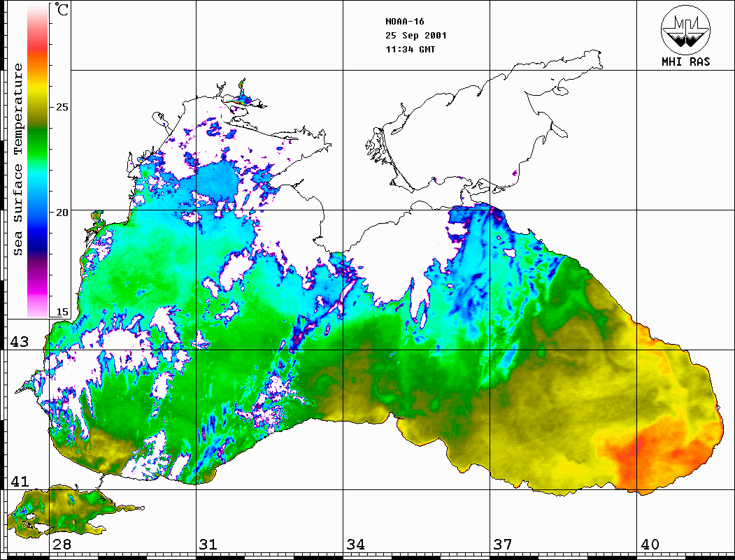Click longitude label 28
This screenshot has height=560, width=735.
tap(62, 545)
